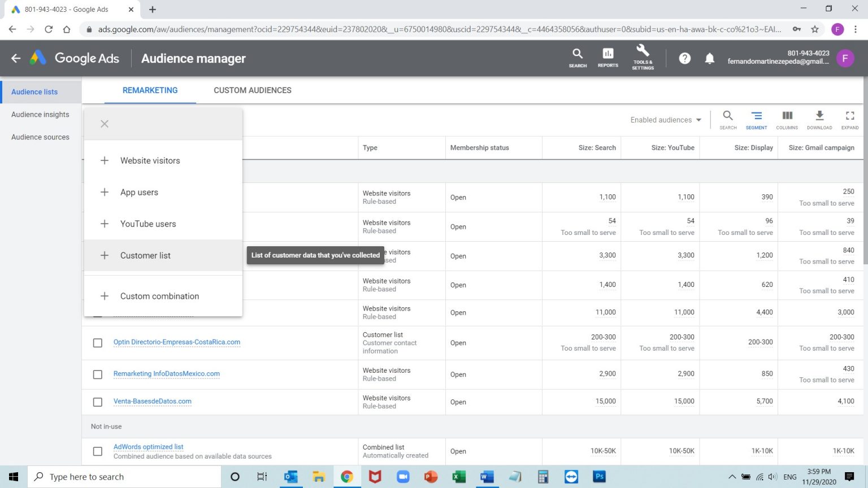Open Outlook from the taskbar

[x=290, y=477]
